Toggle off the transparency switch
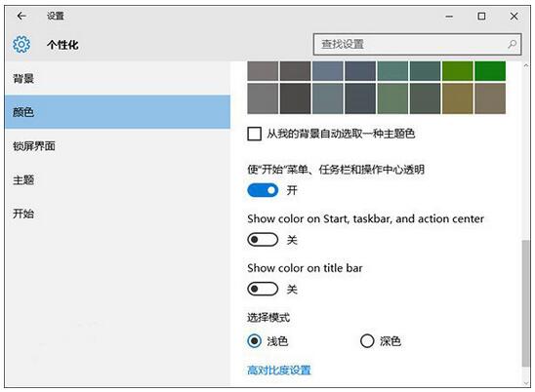535x392 pixels. [263, 190]
